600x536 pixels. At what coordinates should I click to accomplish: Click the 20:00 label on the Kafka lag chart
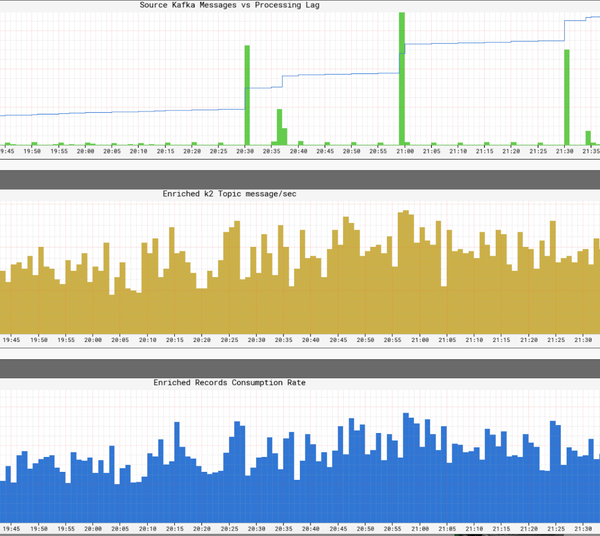(x=85, y=152)
